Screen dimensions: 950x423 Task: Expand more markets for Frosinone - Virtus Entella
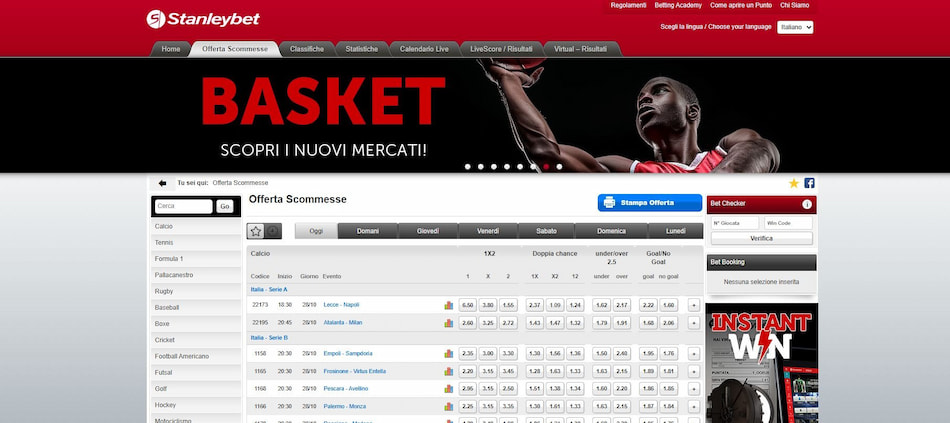[x=694, y=371]
